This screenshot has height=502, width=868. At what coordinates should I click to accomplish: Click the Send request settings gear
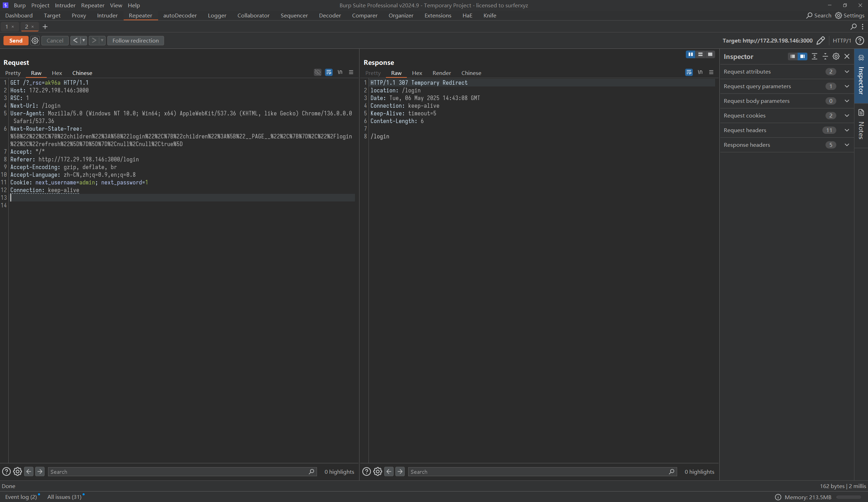click(x=35, y=40)
